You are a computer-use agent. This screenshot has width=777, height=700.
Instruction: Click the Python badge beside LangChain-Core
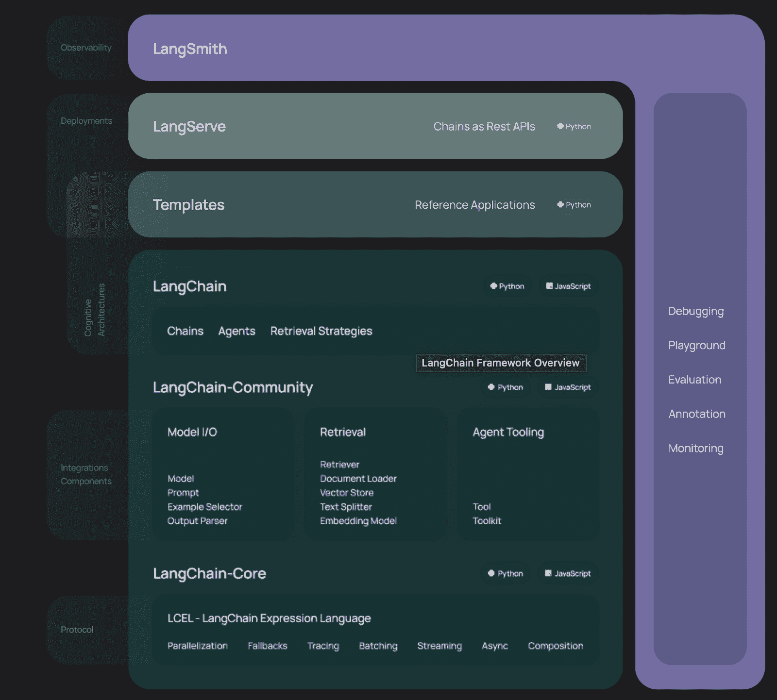[506, 573]
